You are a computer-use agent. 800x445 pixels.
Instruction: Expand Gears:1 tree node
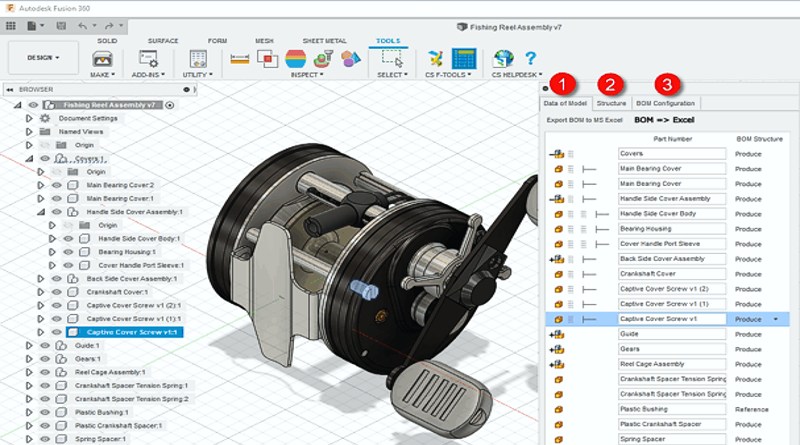(29, 359)
